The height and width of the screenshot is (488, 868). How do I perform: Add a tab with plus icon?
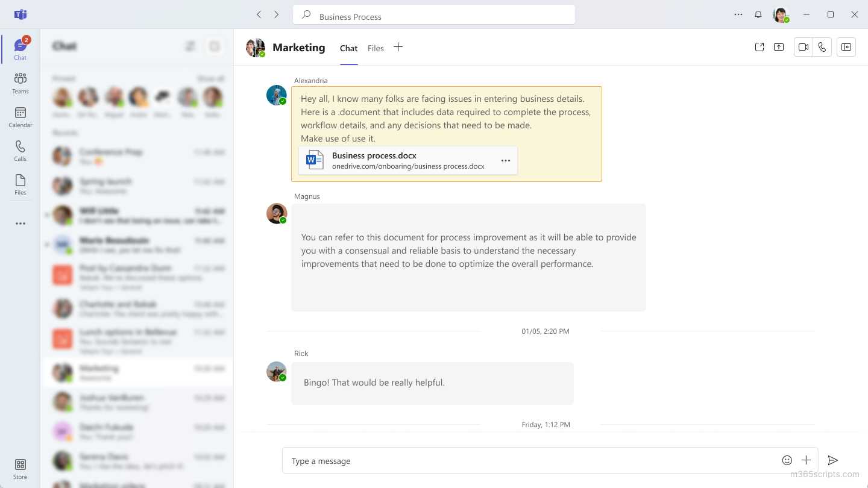pyautogui.click(x=398, y=47)
